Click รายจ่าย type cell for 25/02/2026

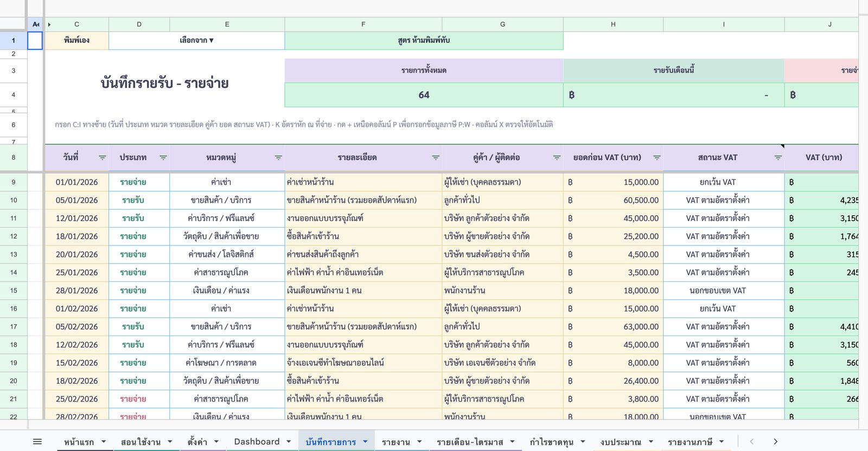(x=139, y=399)
